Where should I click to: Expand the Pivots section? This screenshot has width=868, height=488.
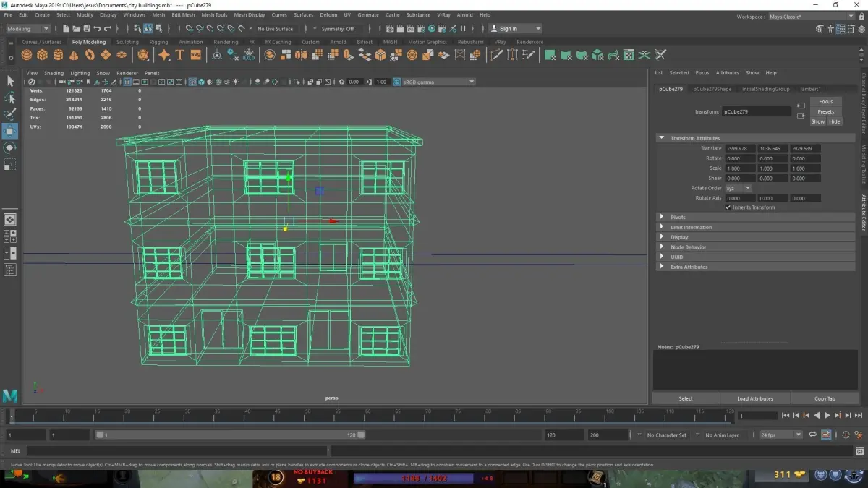pyautogui.click(x=678, y=217)
